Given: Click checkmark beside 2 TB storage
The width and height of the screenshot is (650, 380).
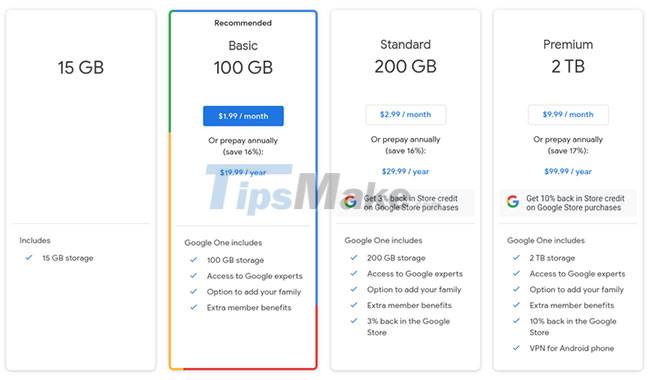Looking at the screenshot, I should 516,258.
